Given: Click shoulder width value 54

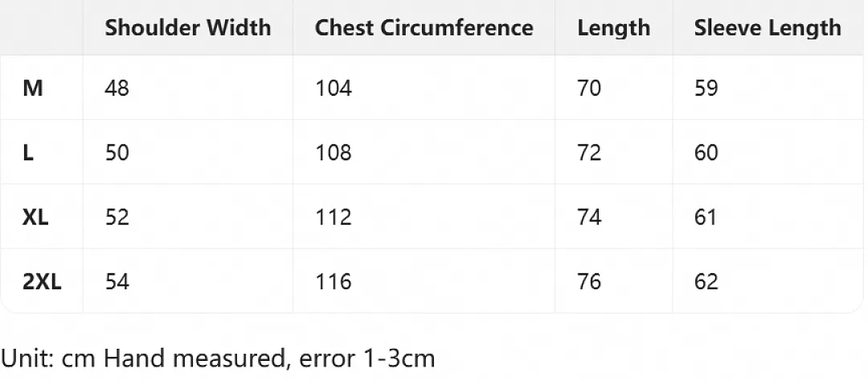Looking at the screenshot, I should 117,281.
